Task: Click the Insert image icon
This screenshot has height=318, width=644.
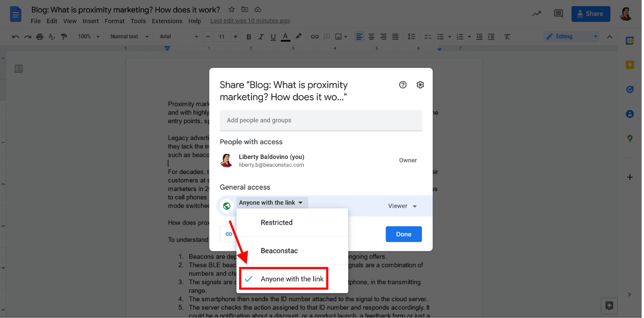Action: click(338, 37)
